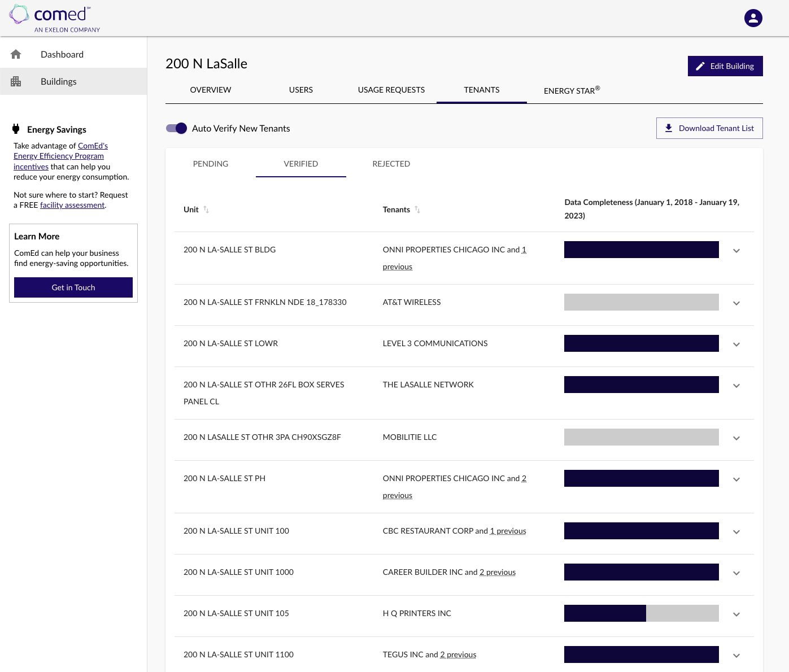The image size is (789, 672).
Task: Click LEVEL 3 COMMUNICATIONS completeness bar
Action: coord(642,343)
